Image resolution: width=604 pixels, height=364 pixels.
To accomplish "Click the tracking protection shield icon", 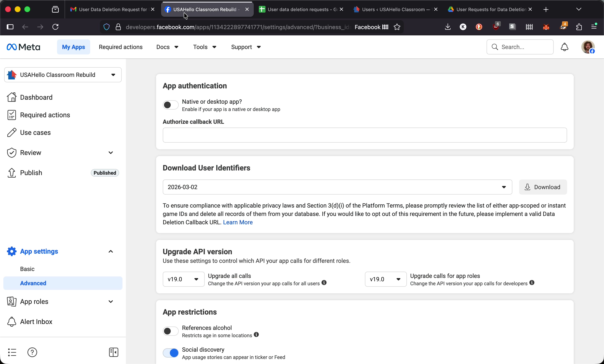I will pyautogui.click(x=106, y=27).
